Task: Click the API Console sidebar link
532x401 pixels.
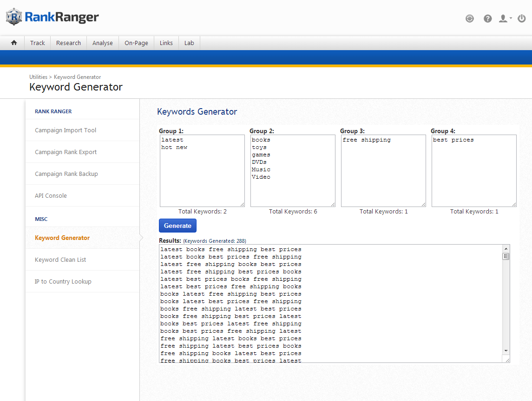Action: [x=51, y=195]
